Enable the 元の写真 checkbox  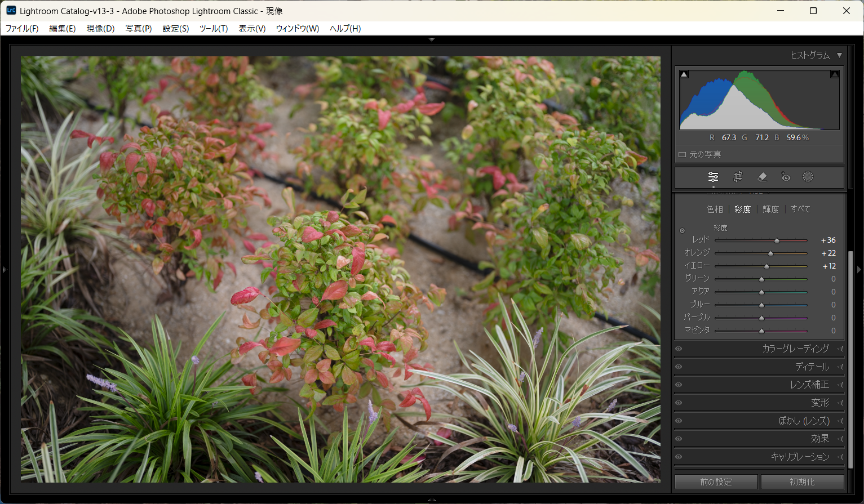tap(682, 154)
